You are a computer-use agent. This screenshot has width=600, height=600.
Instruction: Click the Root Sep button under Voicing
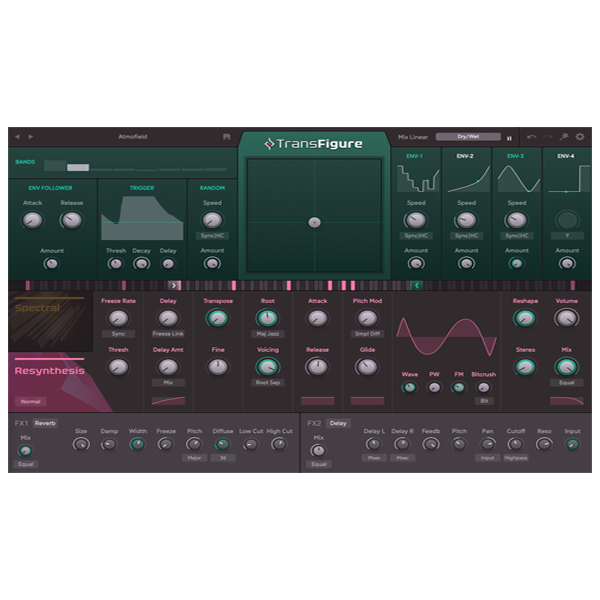pos(267,382)
